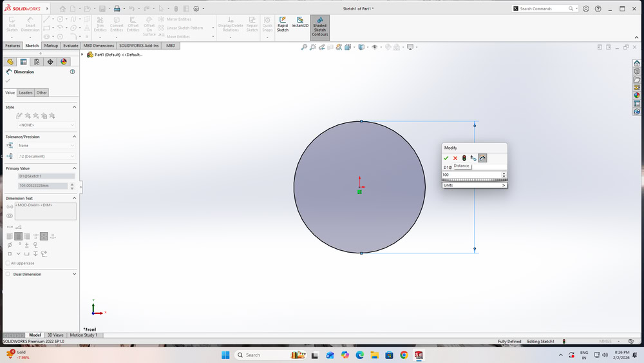Image resolution: width=644 pixels, height=363 pixels.
Task: Expand the Dual Dimension section
Action: click(74, 274)
